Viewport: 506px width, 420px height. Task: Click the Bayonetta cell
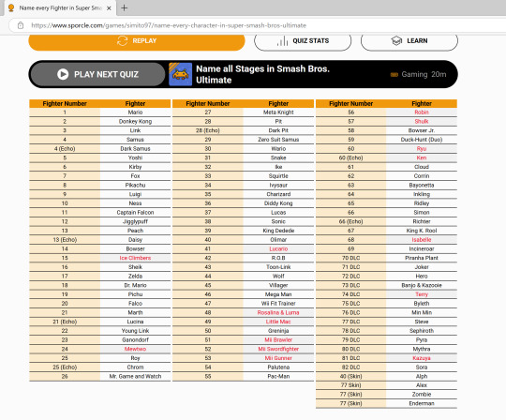422,186
